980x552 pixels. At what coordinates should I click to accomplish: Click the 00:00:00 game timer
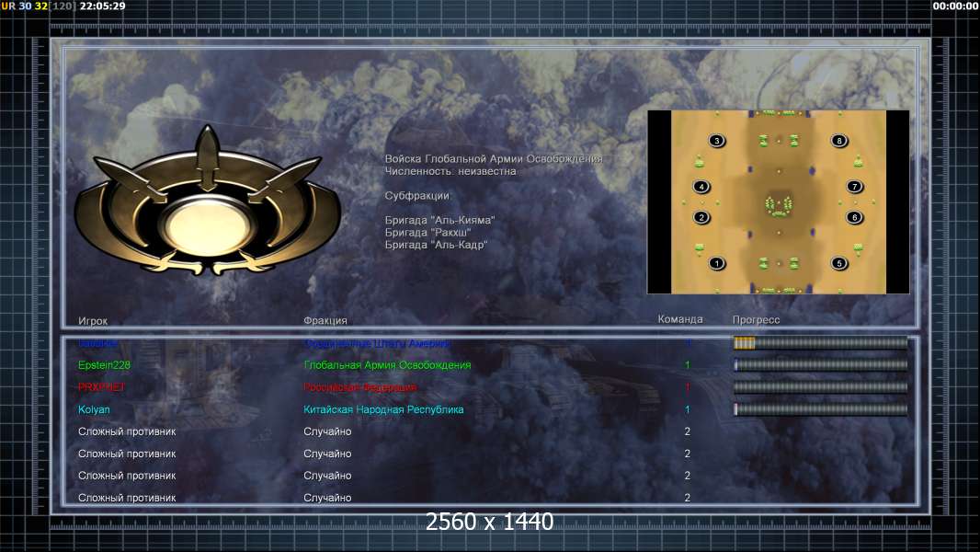pyautogui.click(x=955, y=6)
